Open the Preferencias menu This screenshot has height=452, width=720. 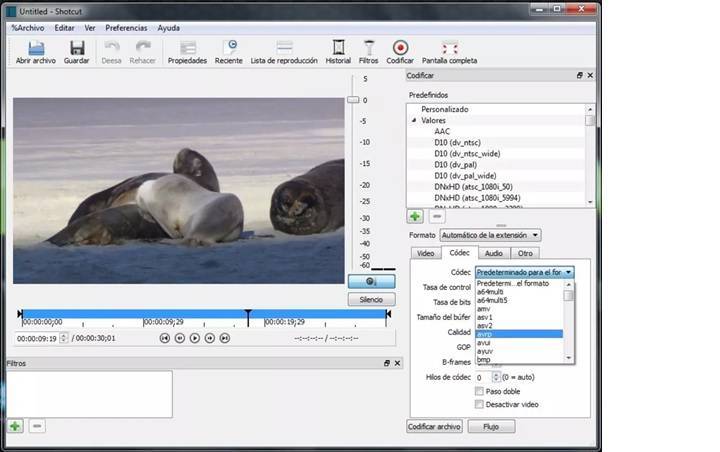tap(126, 28)
